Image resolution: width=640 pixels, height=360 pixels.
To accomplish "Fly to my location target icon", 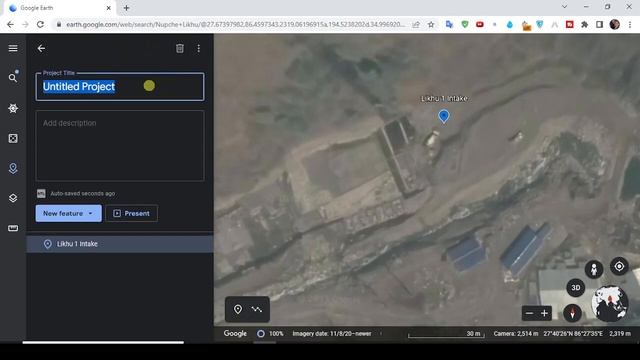I will [619, 267].
